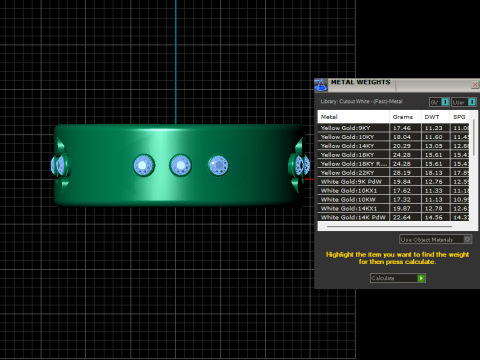Image resolution: width=480 pixels, height=360 pixels.
Task: Toggle the GV library switch
Action: (445, 102)
